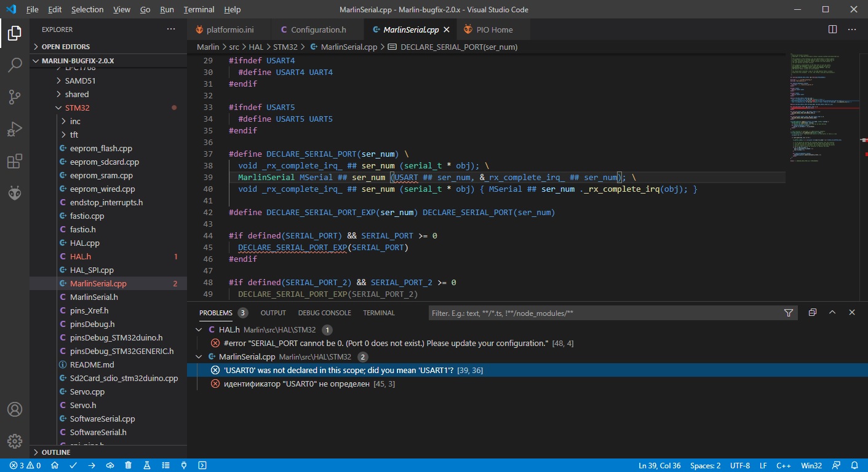
Task: Click PlatformIO Build checkmark in status bar
Action: click(x=73, y=466)
